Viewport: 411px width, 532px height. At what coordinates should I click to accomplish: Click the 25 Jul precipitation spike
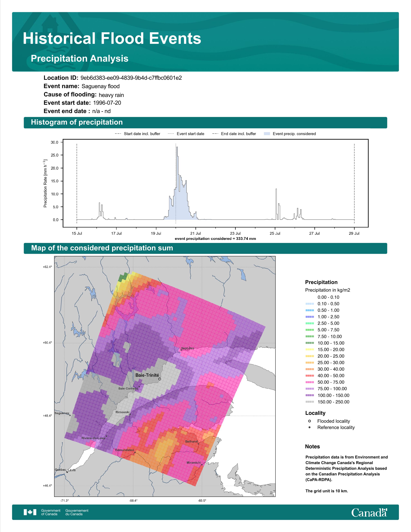(x=276, y=204)
